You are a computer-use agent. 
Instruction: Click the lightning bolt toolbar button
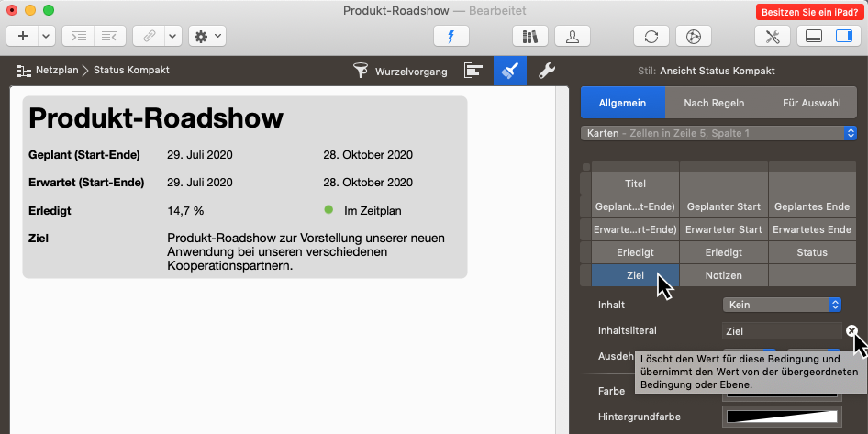tap(451, 36)
